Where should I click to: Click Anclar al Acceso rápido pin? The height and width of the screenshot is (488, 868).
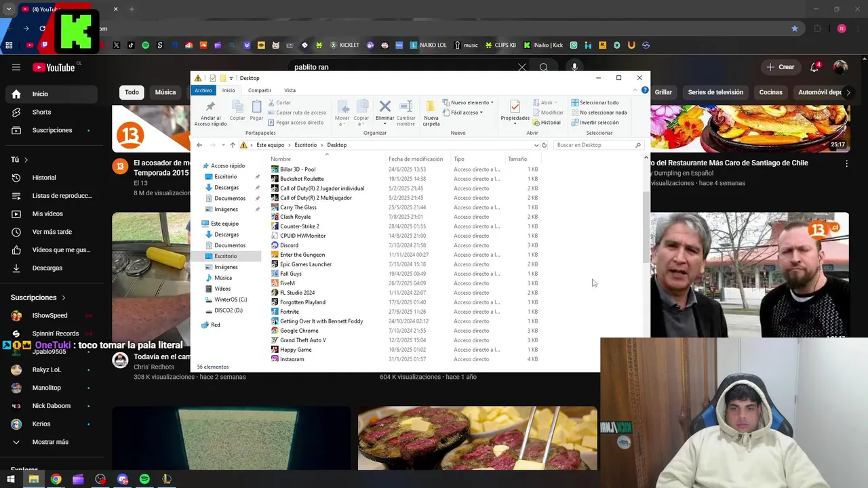pyautogui.click(x=210, y=106)
